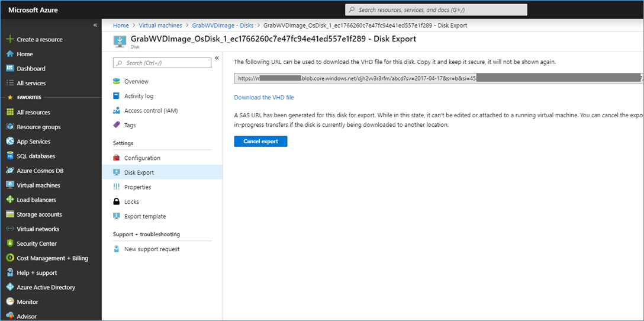Click the Create a resource plus icon

[x=10, y=40]
